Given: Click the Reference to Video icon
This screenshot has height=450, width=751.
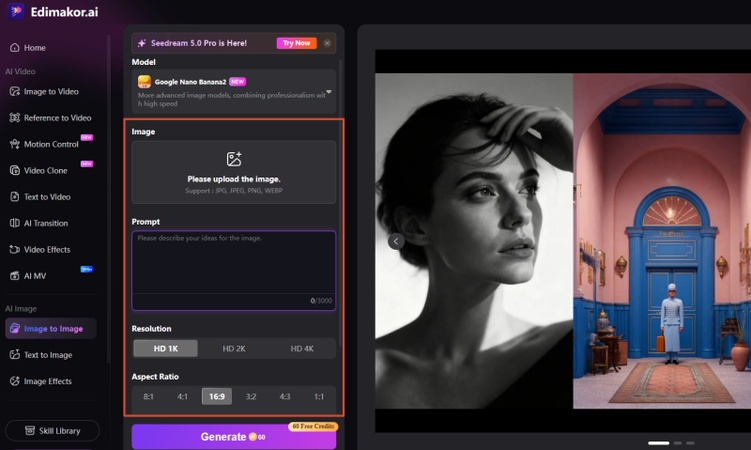Looking at the screenshot, I should pyautogui.click(x=15, y=118).
